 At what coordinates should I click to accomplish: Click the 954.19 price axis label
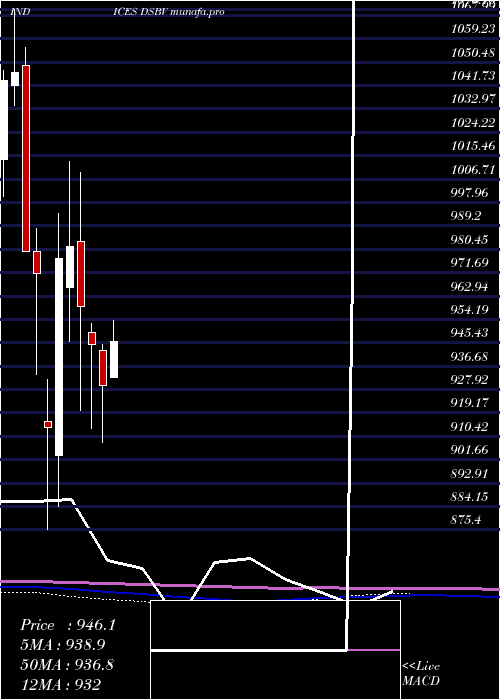pos(470,309)
